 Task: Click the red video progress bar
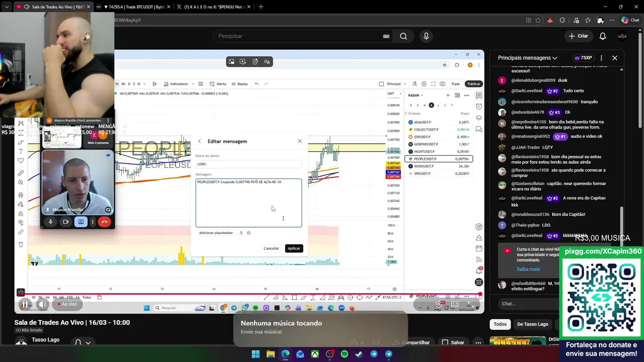249,294
